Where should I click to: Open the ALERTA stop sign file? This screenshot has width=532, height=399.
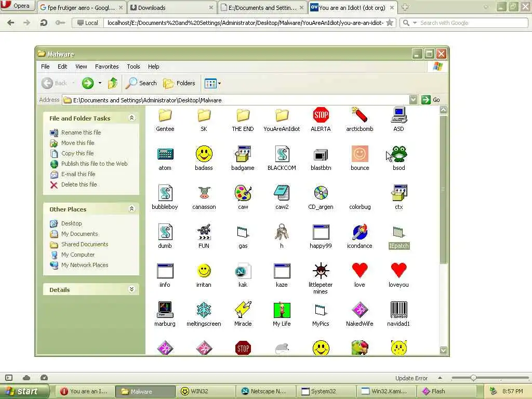tap(321, 115)
